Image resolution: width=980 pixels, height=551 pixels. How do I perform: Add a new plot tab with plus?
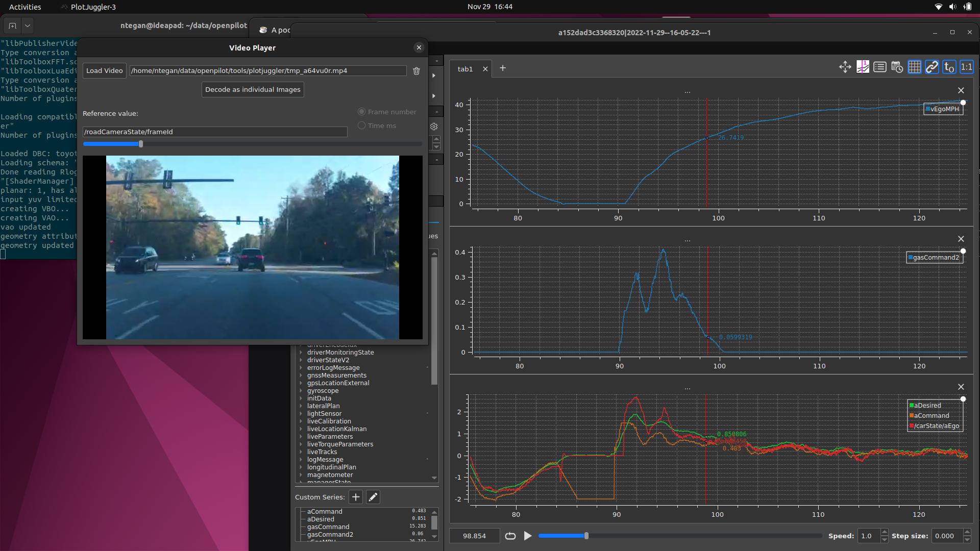pos(503,68)
